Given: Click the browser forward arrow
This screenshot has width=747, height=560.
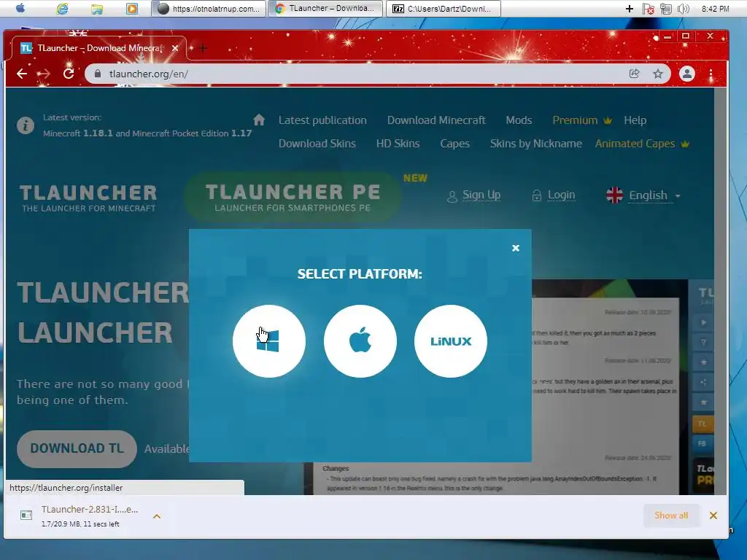Looking at the screenshot, I should coord(44,74).
